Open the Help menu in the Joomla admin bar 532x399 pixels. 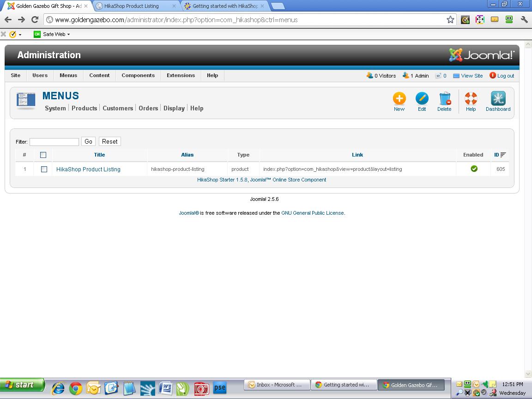coord(212,75)
